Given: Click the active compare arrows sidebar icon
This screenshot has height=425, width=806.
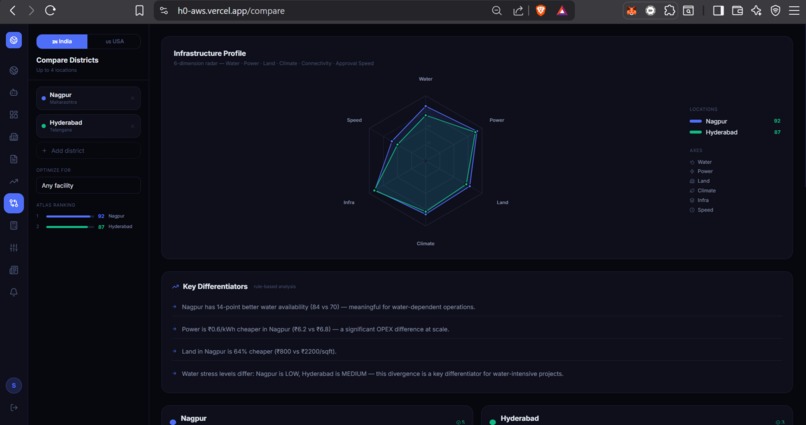Looking at the screenshot, I should click(x=14, y=204).
